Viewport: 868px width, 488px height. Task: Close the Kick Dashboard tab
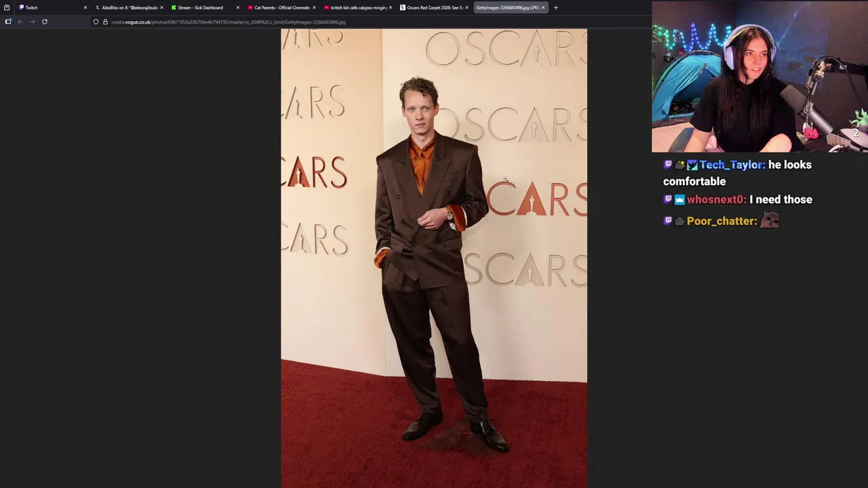tap(238, 7)
